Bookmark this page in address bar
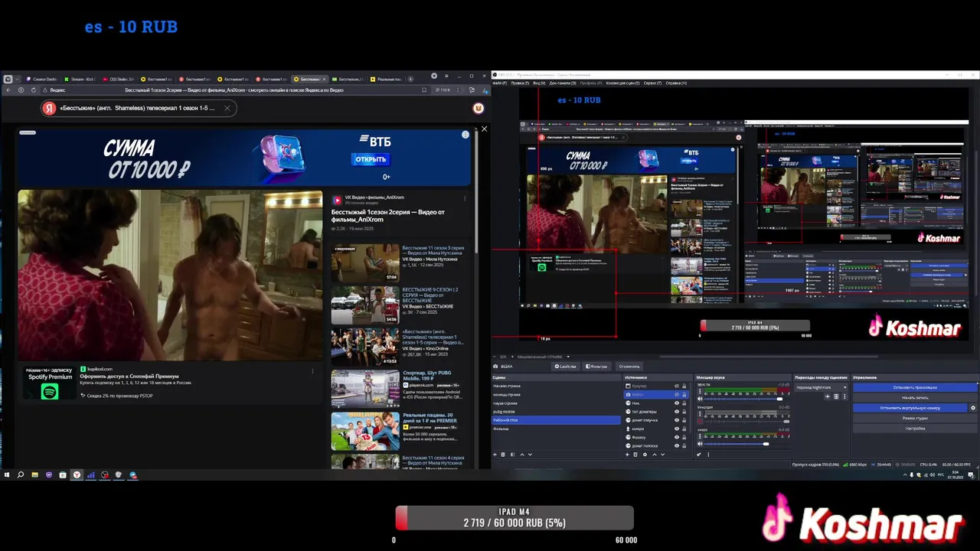Viewport: 980px width, 551px height. tap(424, 90)
